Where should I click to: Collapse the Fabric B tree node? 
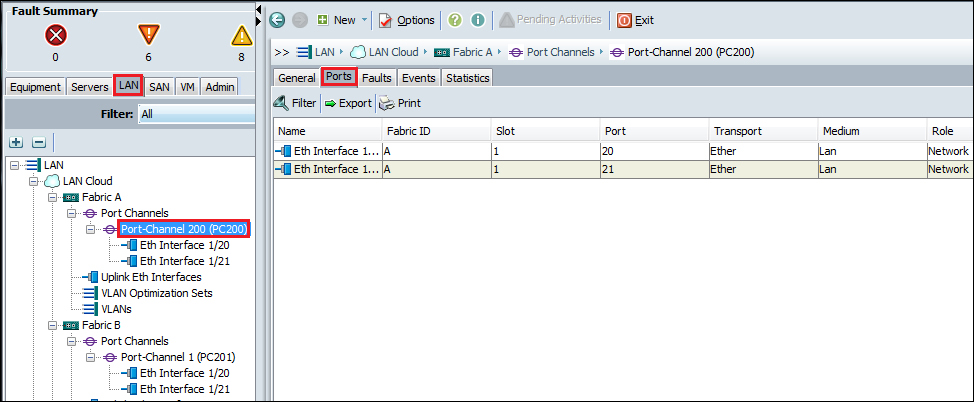(x=53, y=326)
